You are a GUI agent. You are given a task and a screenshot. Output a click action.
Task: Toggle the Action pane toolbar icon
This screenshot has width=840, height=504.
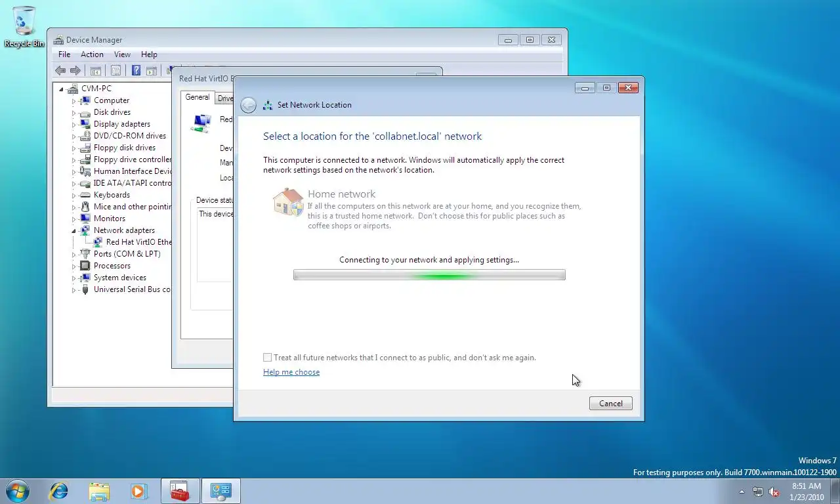click(151, 70)
